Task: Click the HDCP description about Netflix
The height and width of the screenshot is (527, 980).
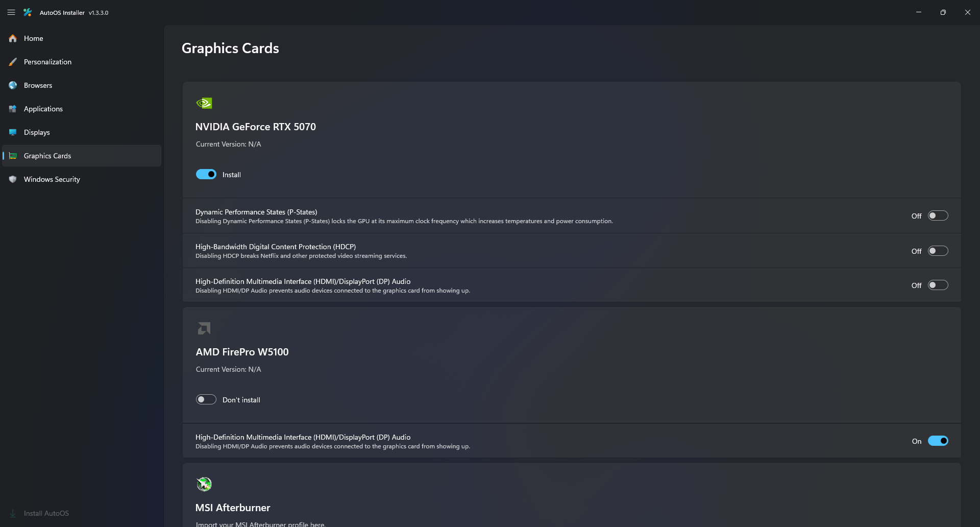Action: [x=301, y=256]
